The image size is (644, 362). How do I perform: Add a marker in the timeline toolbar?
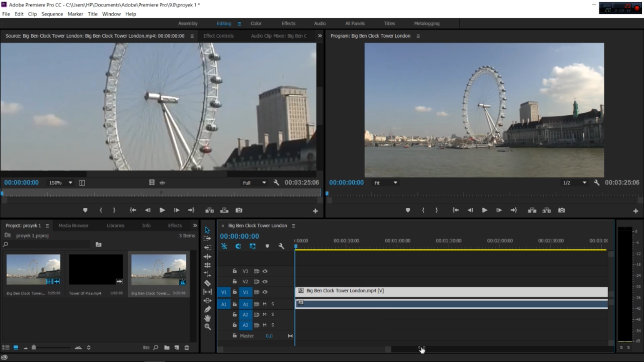click(x=267, y=246)
